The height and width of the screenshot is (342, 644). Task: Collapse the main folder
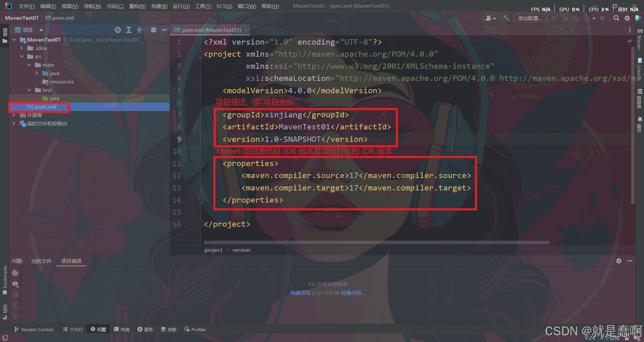click(29, 65)
